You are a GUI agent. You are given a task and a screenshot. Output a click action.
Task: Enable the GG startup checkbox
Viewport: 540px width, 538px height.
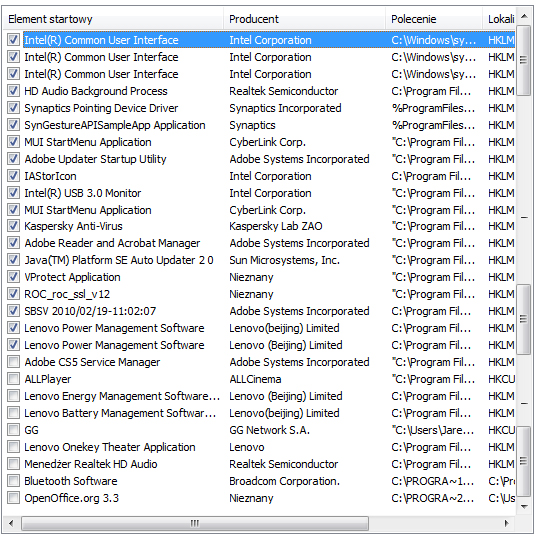(13, 430)
